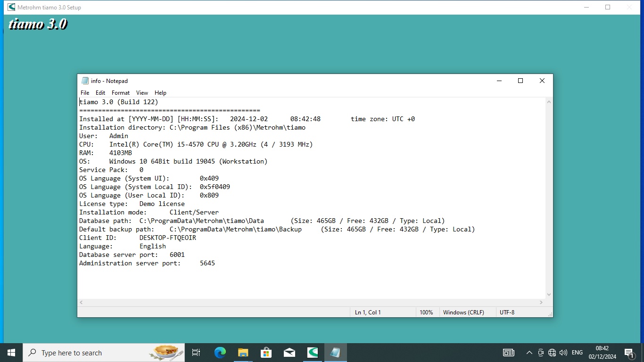Switch to the Metrohm tiamo Setup taskbar icon
The height and width of the screenshot is (362, 644).
pos(312,353)
